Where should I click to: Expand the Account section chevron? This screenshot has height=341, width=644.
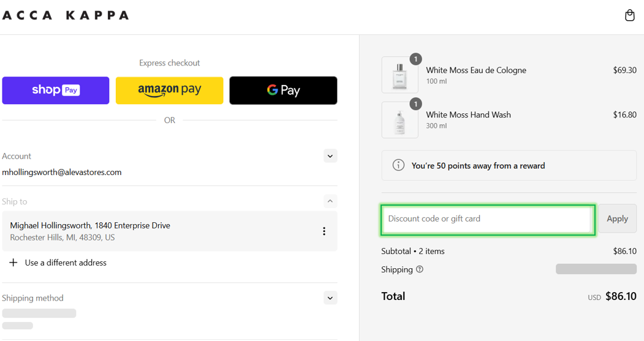pos(330,156)
